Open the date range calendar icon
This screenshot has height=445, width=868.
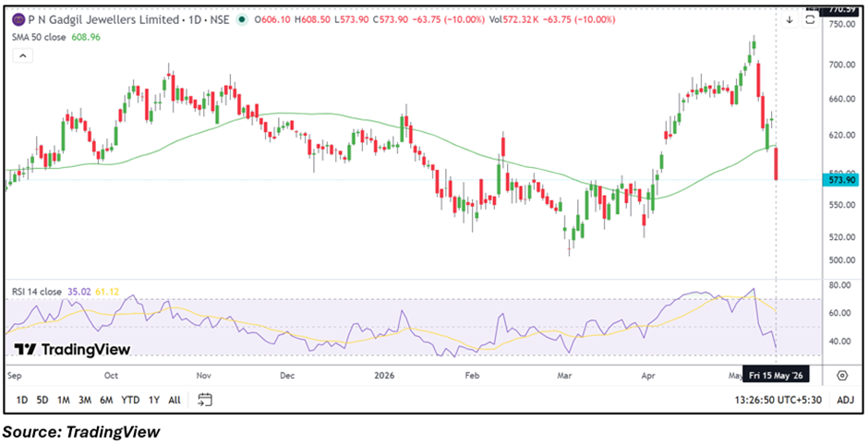pyautogui.click(x=205, y=400)
